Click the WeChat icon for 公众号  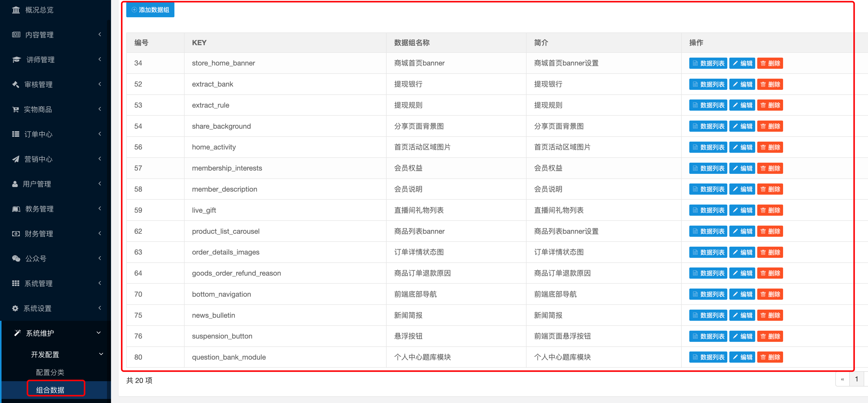pos(16,259)
